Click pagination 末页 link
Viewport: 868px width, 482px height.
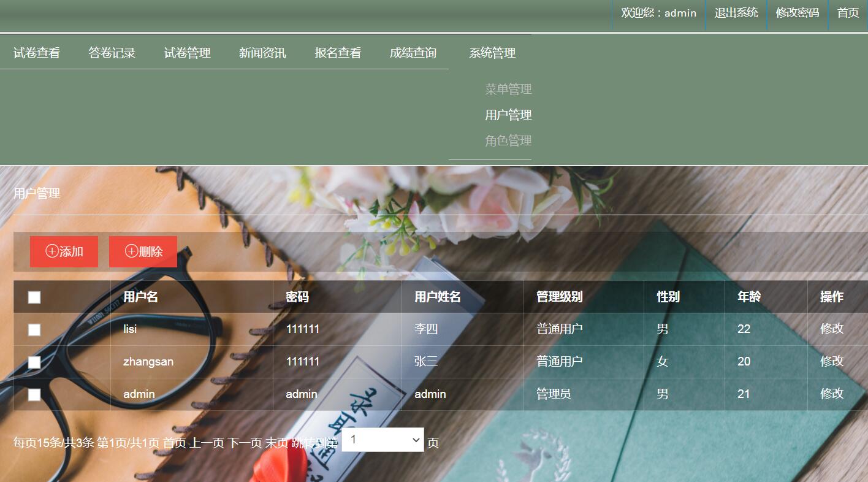tap(276, 443)
